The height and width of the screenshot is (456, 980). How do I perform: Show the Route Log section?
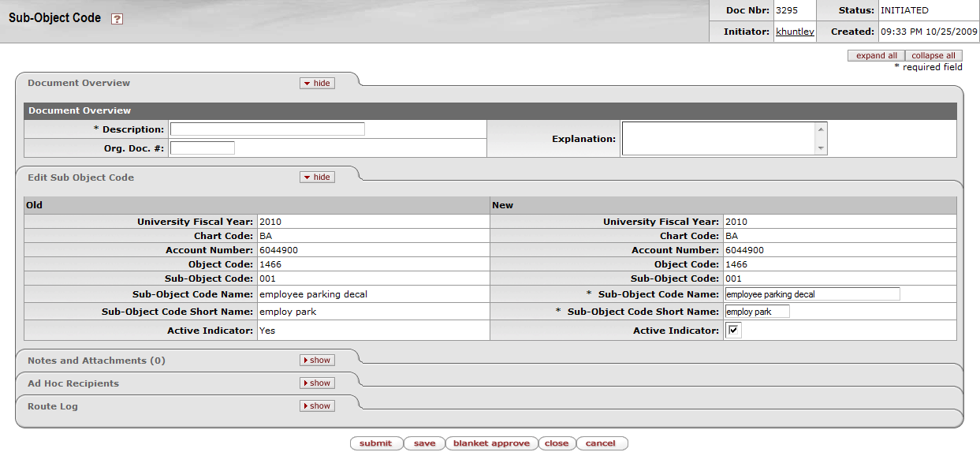(317, 406)
